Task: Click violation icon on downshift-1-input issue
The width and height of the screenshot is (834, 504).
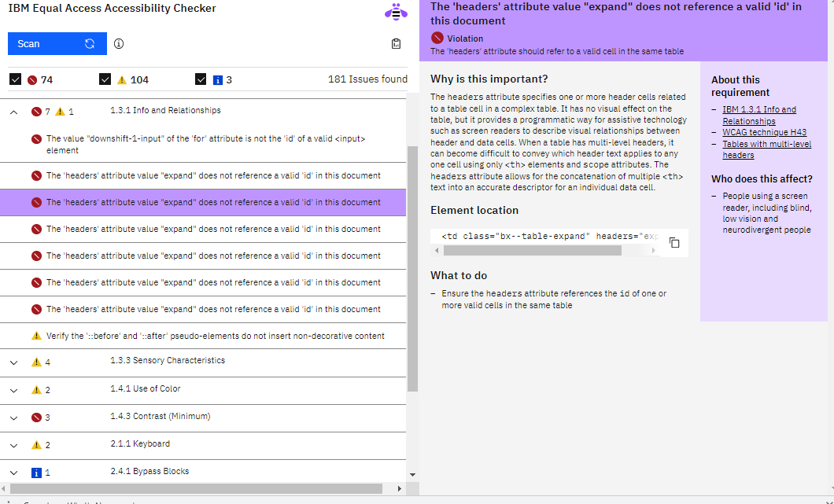Action: 36,139
